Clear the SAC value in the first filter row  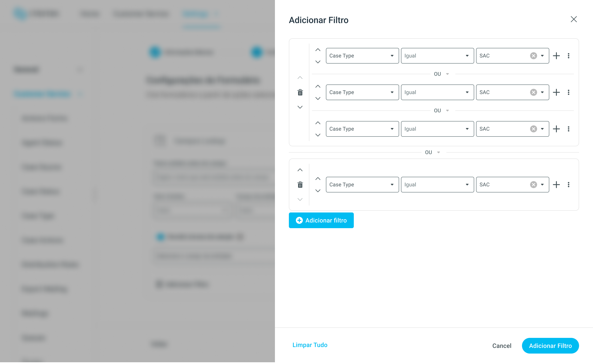pyautogui.click(x=534, y=56)
